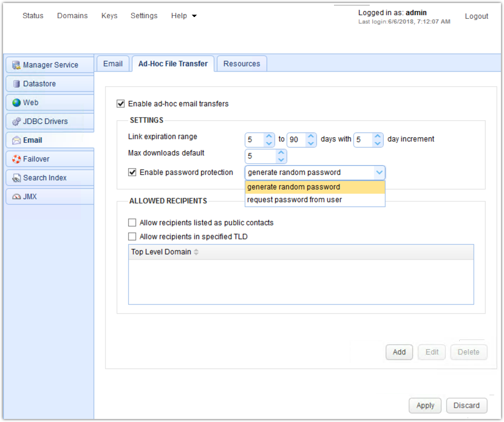The height and width of the screenshot is (422, 504).
Task: Toggle Enable ad-hoc email transfers
Action: (120, 103)
